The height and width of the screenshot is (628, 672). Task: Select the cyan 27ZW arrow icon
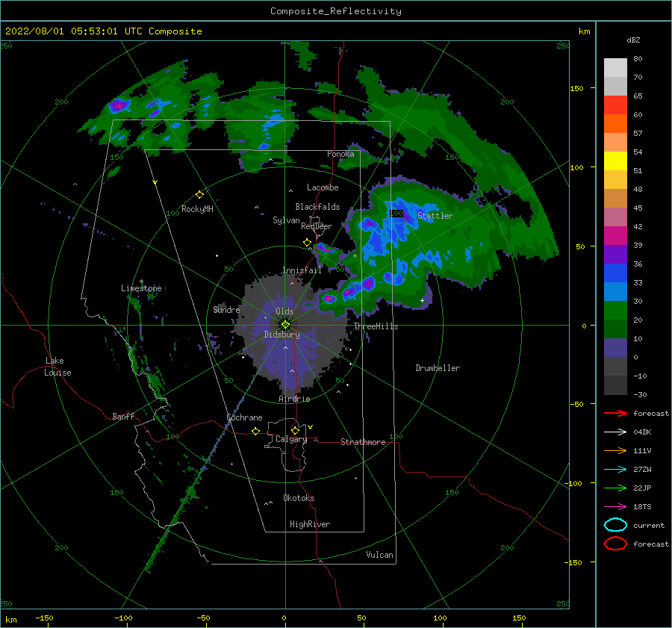click(x=615, y=470)
